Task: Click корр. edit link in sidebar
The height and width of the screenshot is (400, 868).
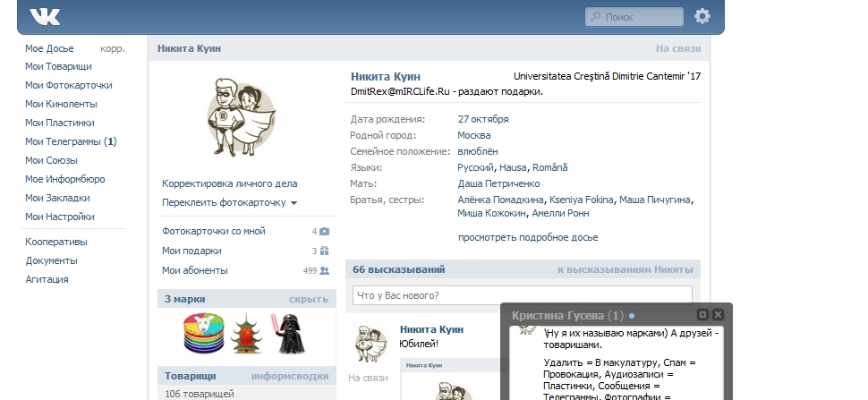Action: pyautogui.click(x=113, y=48)
